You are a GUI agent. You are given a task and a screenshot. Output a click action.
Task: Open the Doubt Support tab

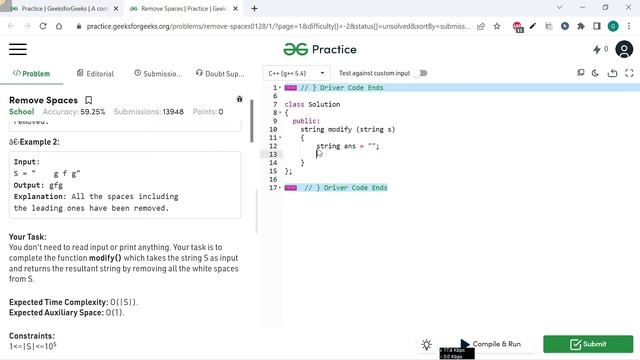pos(220,73)
